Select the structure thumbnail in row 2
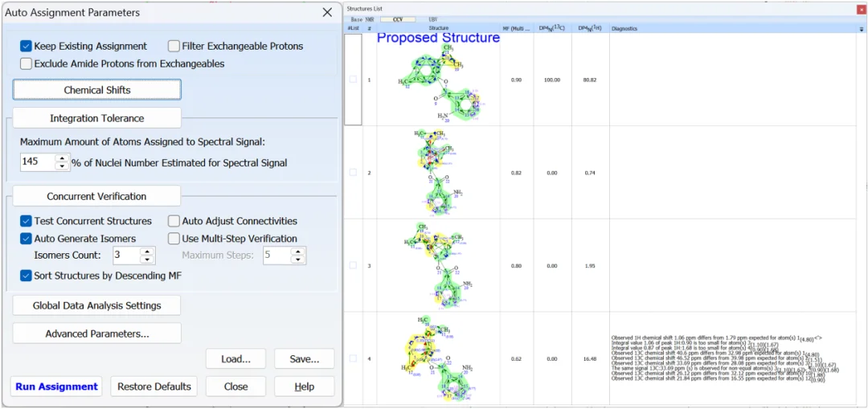The image size is (868, 409). 439,173
